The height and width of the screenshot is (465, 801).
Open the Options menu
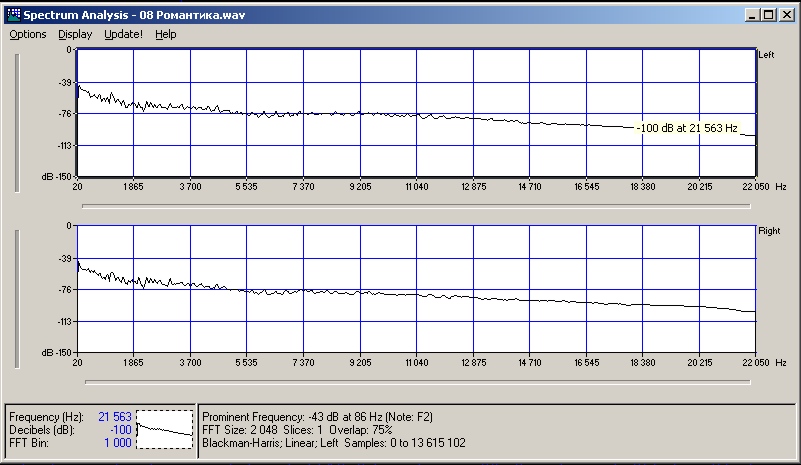pos(28,34)
